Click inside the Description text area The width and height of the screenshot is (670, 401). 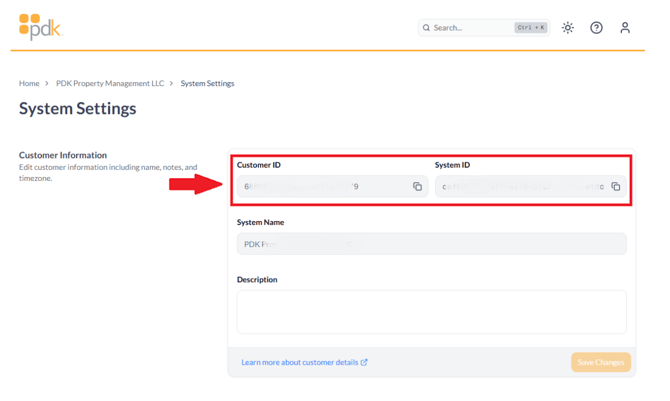[x=431, y=312]
